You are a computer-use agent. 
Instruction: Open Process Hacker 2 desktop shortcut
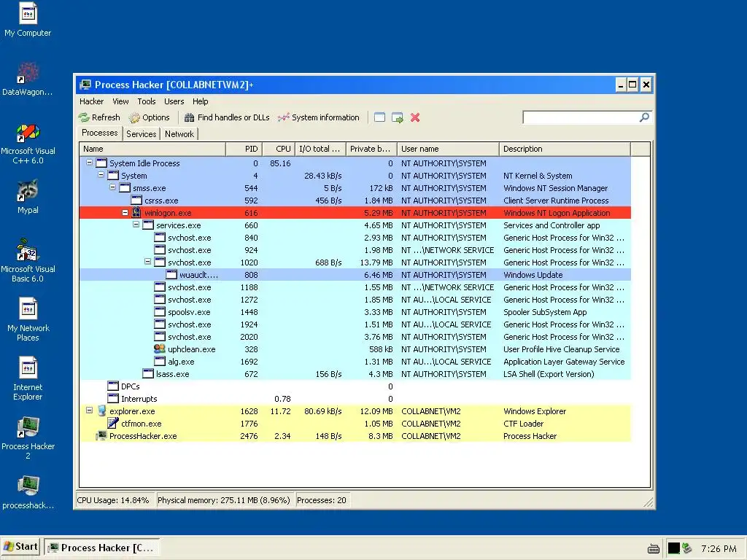point(28,438)
